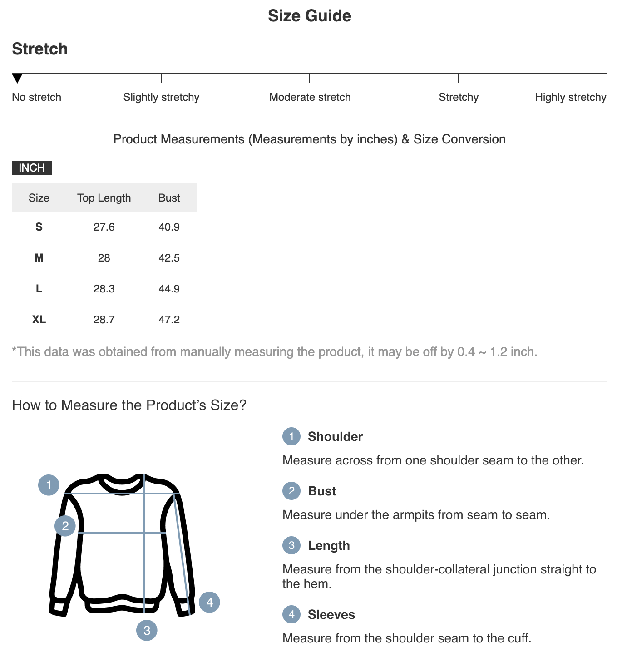Click the Shoulder number 1 list icon
Viewport: 622px width, 672px height.
291,436
